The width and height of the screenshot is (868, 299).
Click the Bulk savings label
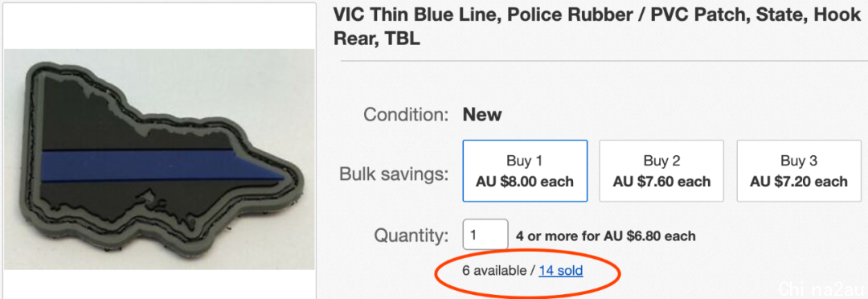pyautogui.click(x=394, y=175)
